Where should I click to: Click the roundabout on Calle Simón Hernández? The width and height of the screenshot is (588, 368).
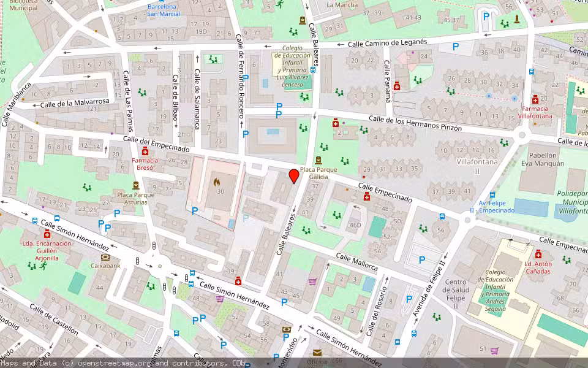(160, 266)
